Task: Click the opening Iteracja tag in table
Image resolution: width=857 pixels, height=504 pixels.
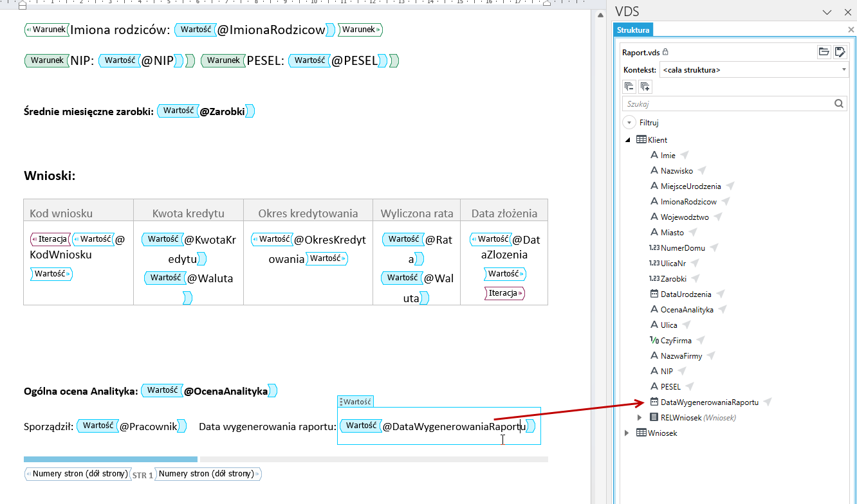Action: [x=51, y=239]
